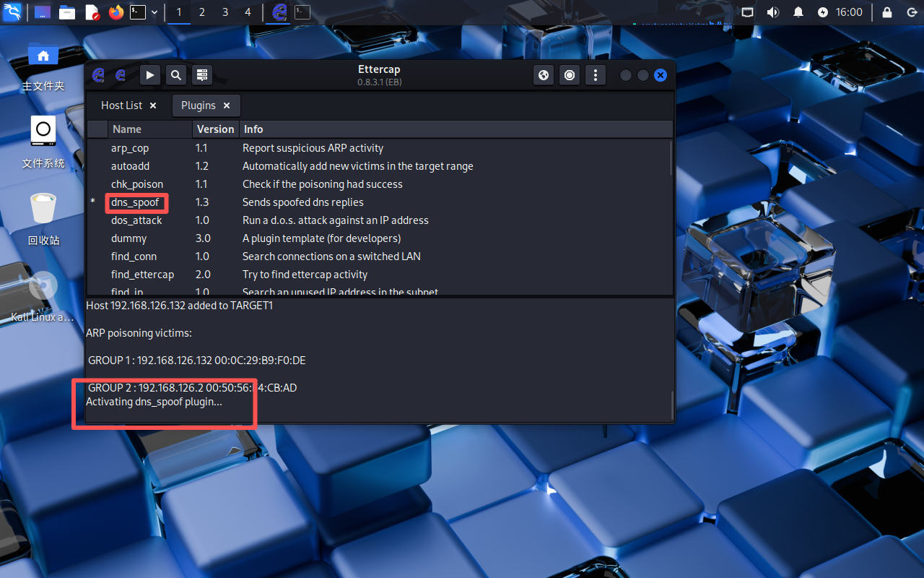Lock the screen with padlock icon
This screenshot has height=578, width=924.
click(887, 12)
